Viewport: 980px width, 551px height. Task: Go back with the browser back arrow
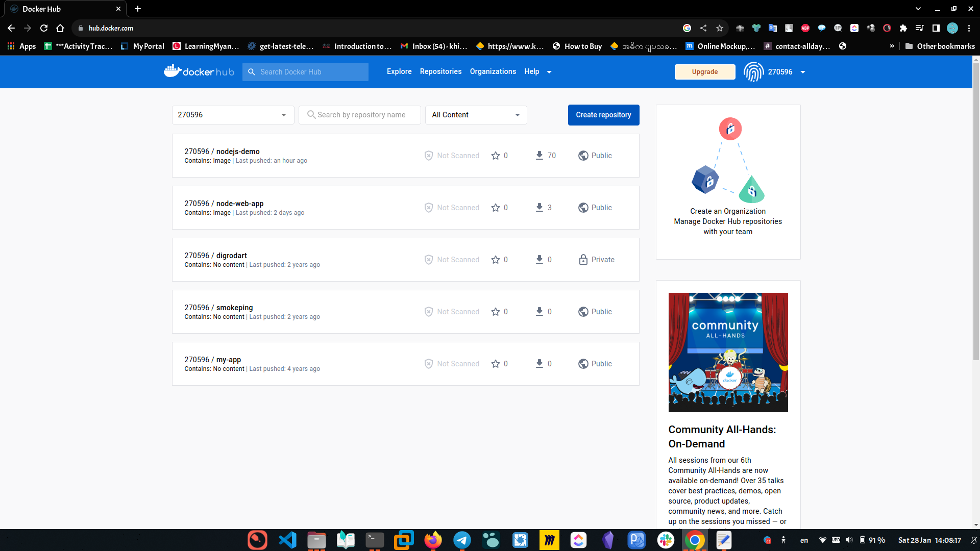[11, 28]
